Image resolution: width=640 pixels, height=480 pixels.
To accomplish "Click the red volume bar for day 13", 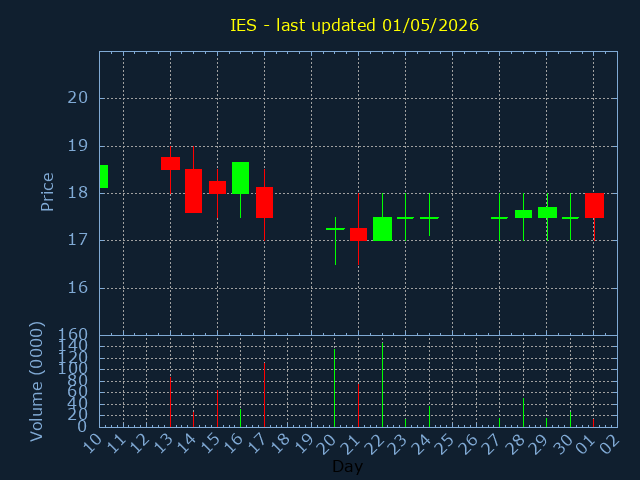I will [x=171, y=402].
